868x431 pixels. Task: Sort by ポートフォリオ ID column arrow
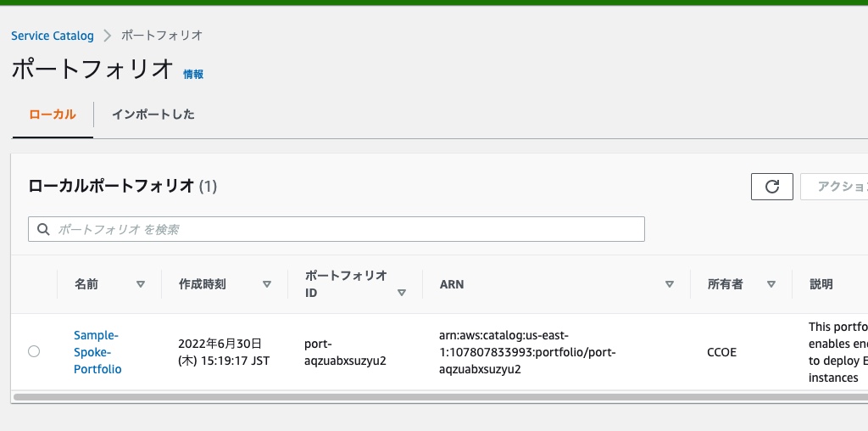(x=402, y=293)
